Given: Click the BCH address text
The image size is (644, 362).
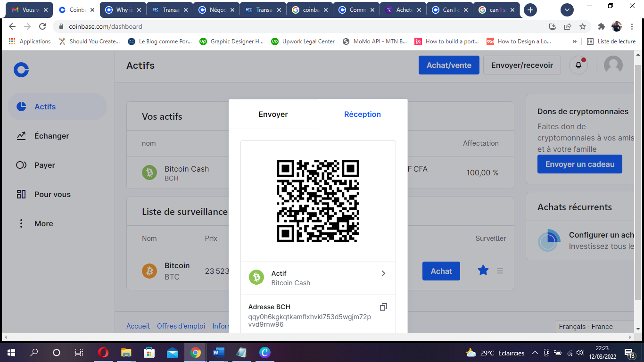Looking at the screenshot, I should [310, 321].
